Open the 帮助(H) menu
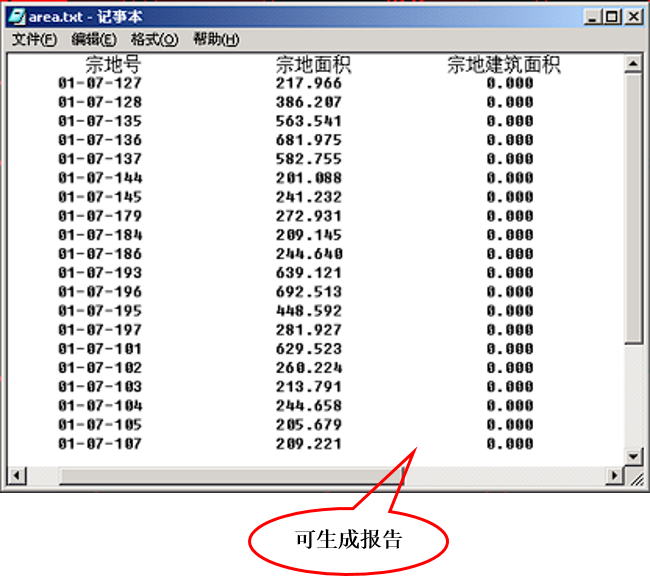The height and width of the screenshot is (577, 650). click(216, 40)
